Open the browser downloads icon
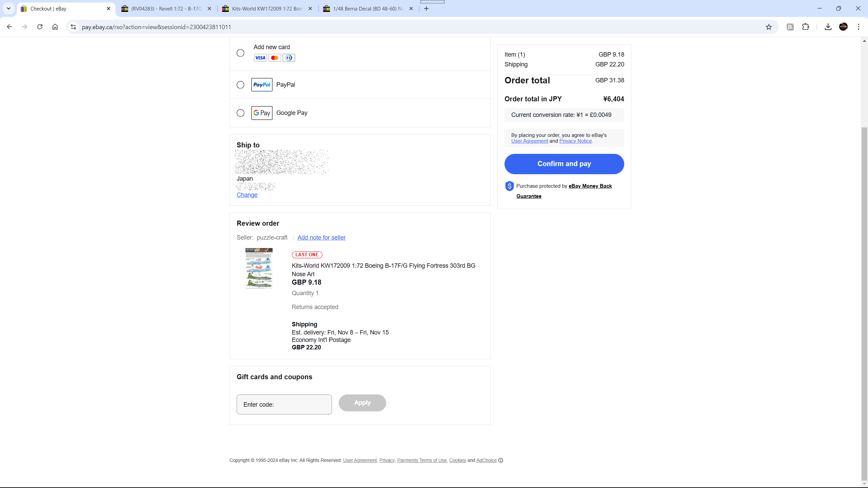This screenshot has height=488, width=868. (828, 27)
